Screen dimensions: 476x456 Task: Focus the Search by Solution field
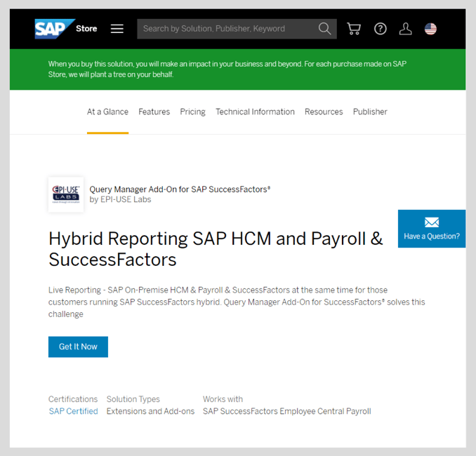click(237, 29)
